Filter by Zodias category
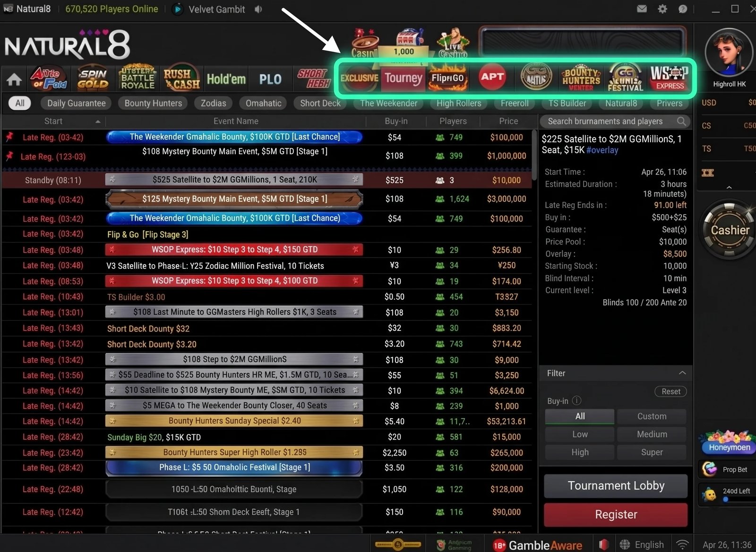756x552 pixels. point(214,103)
